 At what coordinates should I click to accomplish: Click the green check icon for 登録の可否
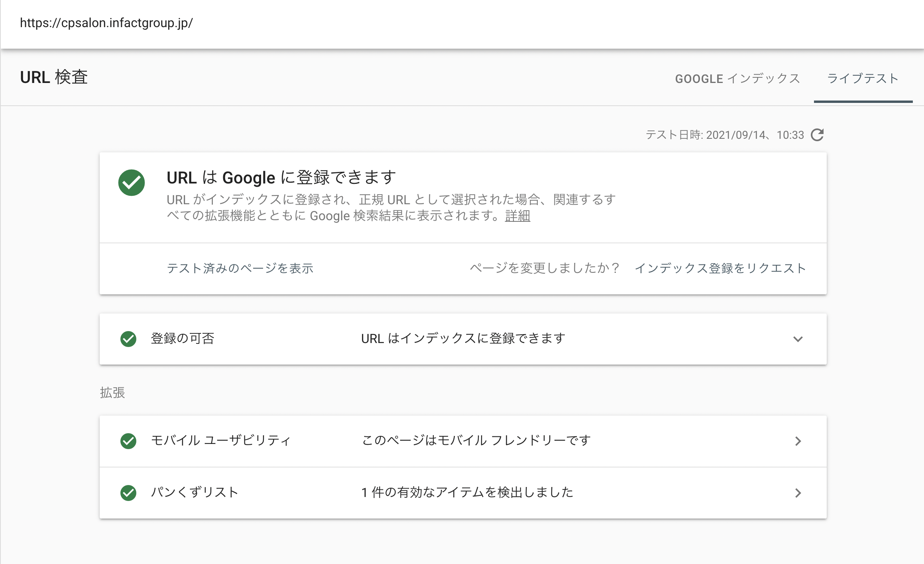coord(128,339)
